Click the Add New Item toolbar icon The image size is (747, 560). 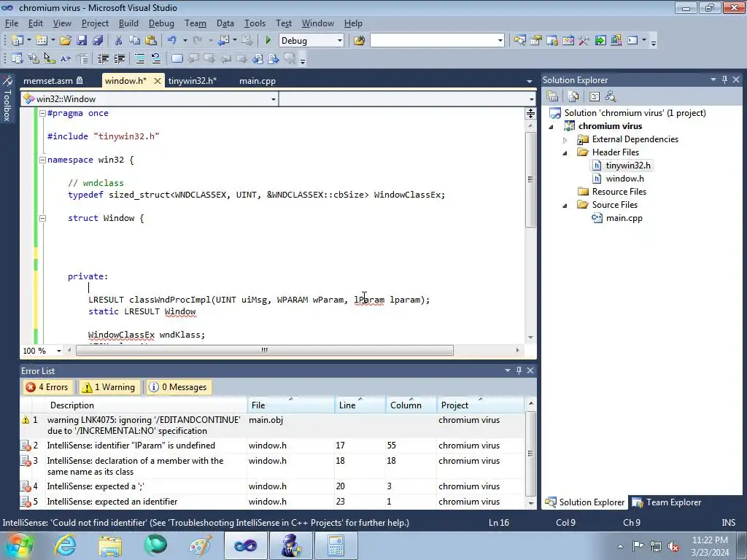[42, 41]
